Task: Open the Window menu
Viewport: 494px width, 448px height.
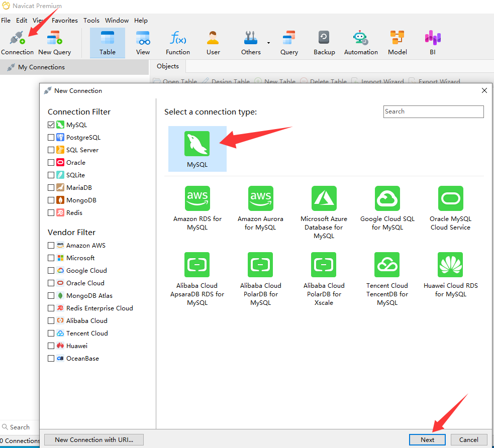Action: pos(117,21)
